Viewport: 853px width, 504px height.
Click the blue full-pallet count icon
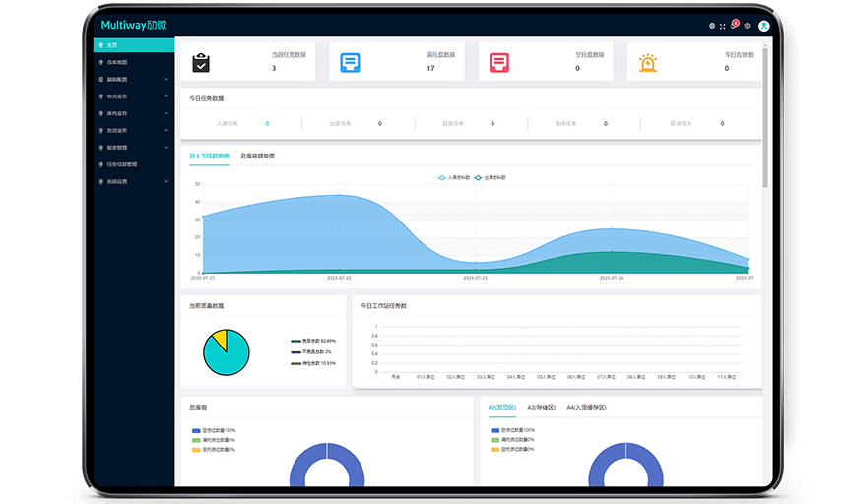tap(350, 62)
